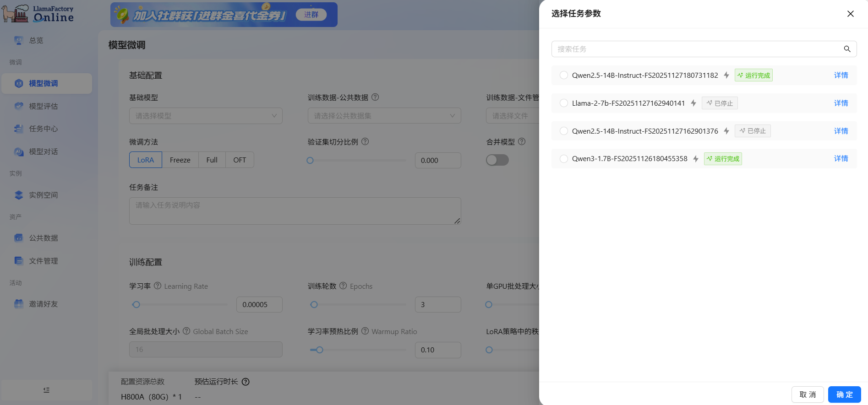Click the 已停止 tag on Llama-2-7b row

coord(720,103)
